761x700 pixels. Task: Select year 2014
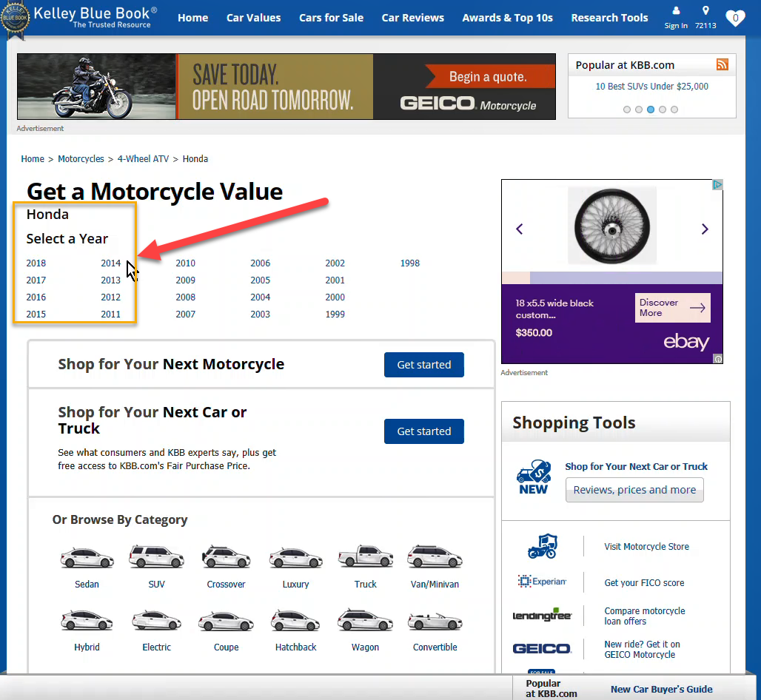110,263
